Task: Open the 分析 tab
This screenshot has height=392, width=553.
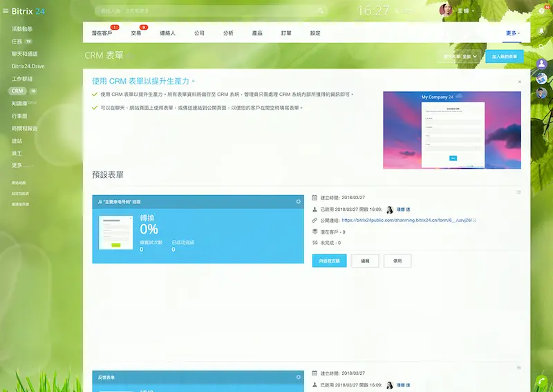Action: [x=228, y=33]
